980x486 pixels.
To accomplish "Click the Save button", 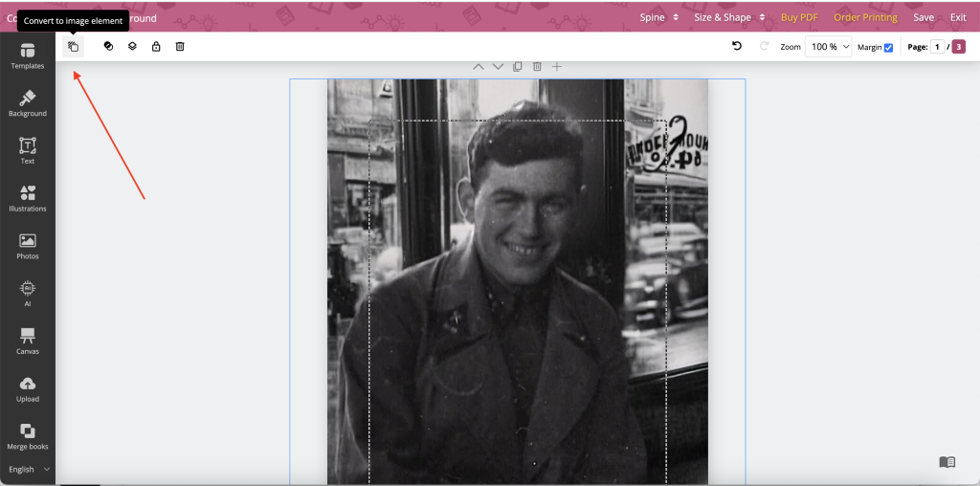I will click(x=924, y=17).
